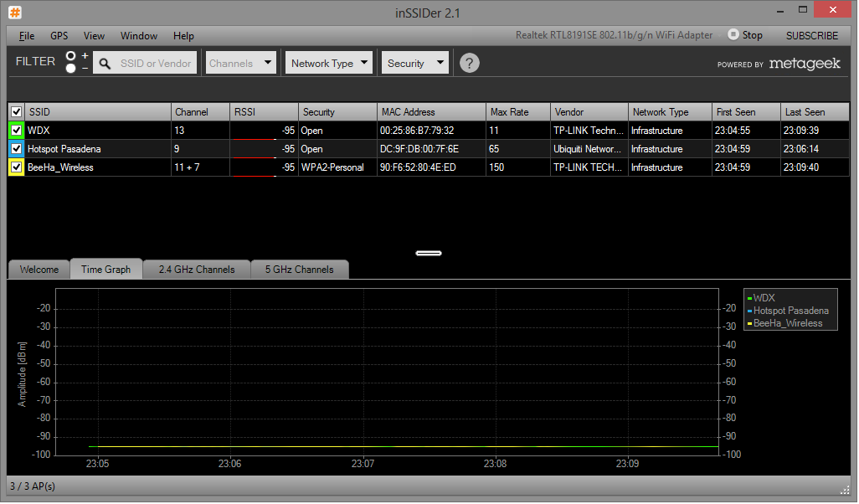Select the plus filter radio button
Screen dimensions: 859x504
pyautogui.click(x=70, y=56)
